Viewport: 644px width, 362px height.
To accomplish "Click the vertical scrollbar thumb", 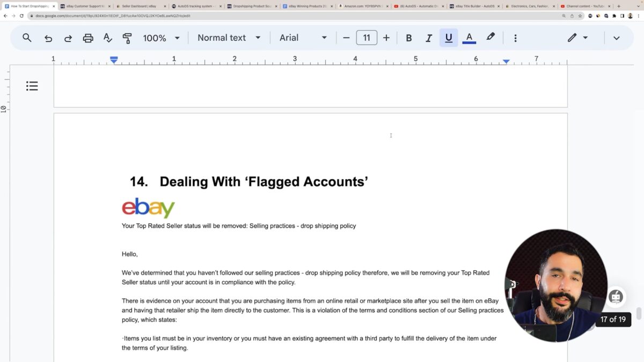I will point(639,313).
